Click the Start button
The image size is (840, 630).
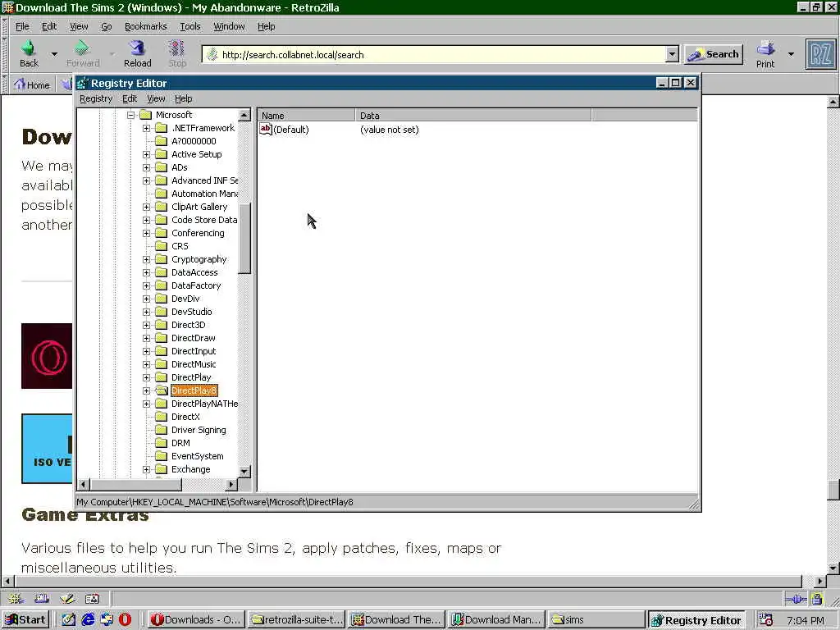(x=25, y=620)
